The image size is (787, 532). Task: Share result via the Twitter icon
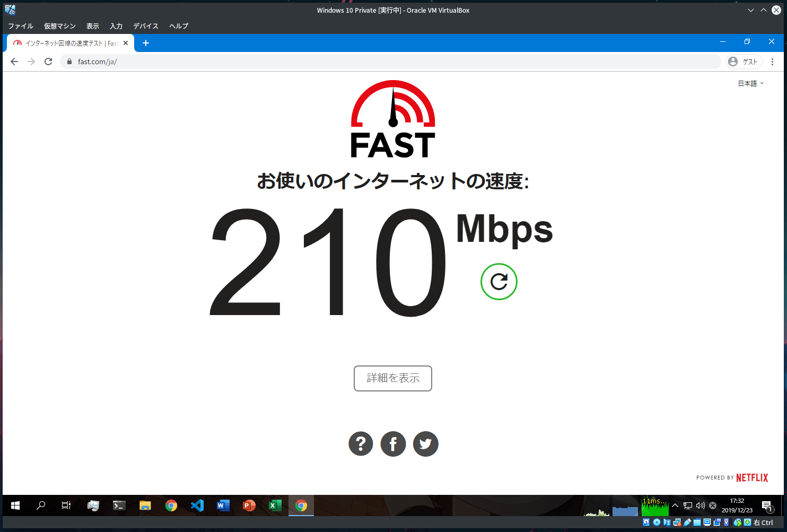coord(426,444)
